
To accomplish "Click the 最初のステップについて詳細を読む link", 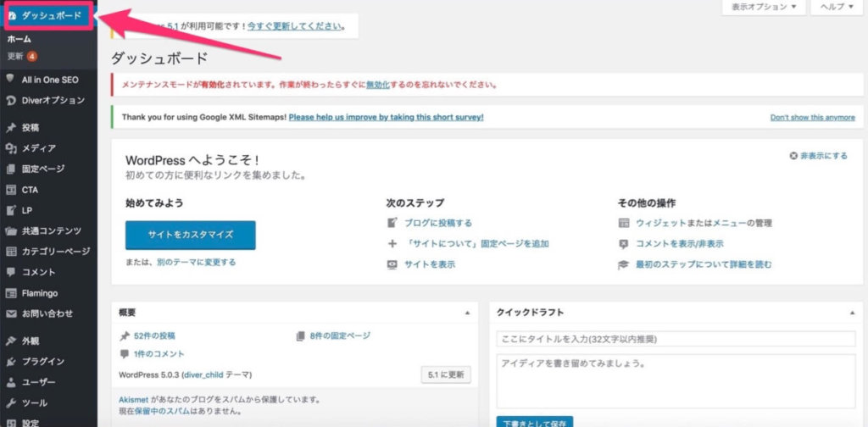I will [704, 264].
